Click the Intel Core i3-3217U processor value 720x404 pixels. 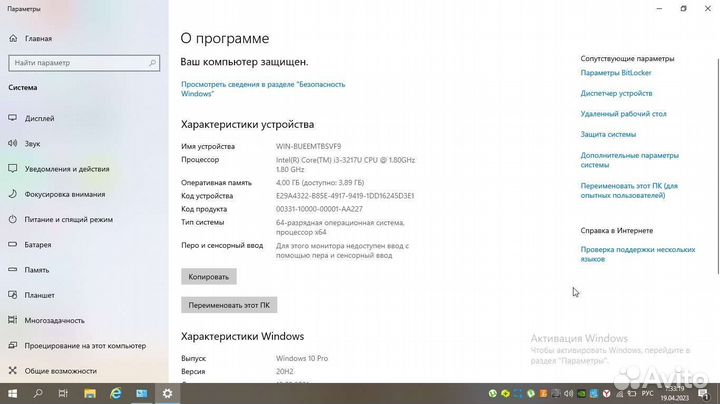[x=345, y=164]
